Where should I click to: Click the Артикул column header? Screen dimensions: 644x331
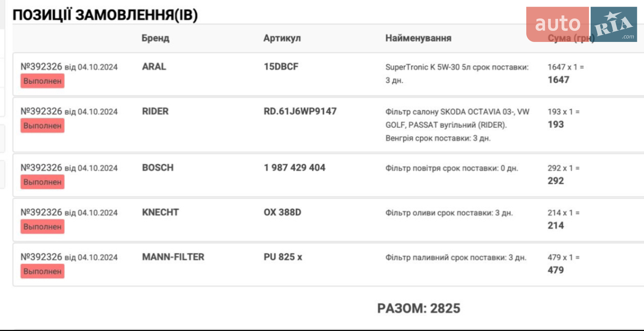point(282,38)
